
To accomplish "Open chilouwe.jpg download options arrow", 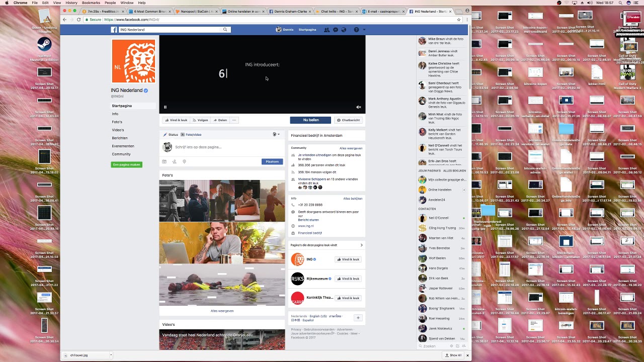I will pos(111,355).
